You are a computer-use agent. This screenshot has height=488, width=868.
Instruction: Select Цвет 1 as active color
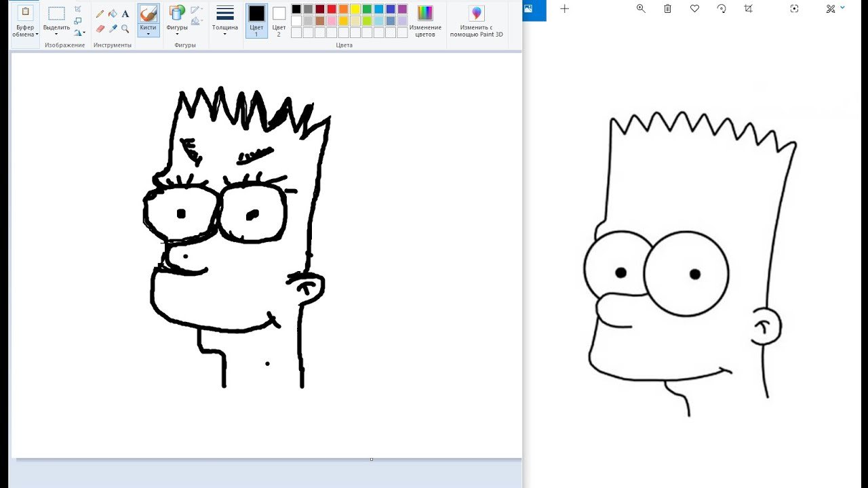point(256,20)
